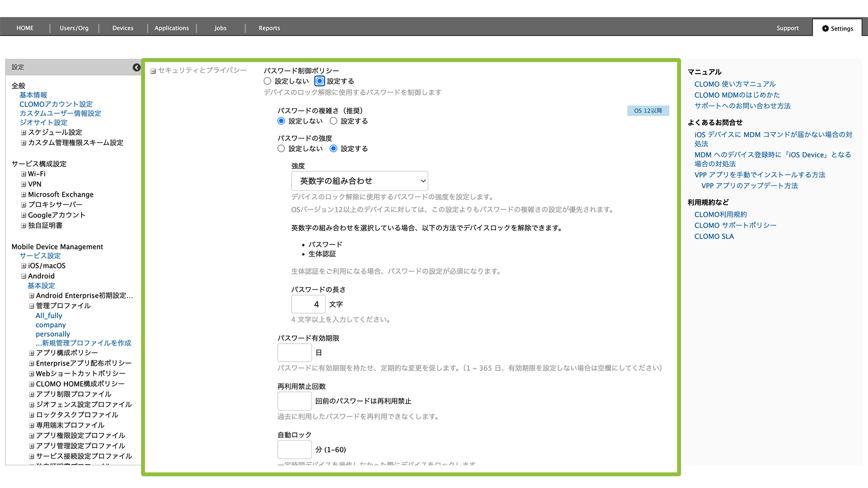868x488 pixels.
Task: Expand the スケジュール設定 tree item
Action: click(23, 133)
